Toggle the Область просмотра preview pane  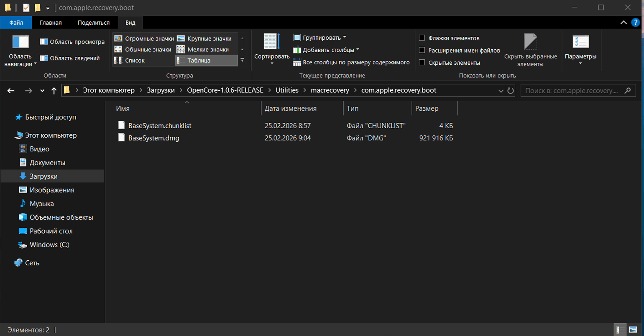coord(72,42)
